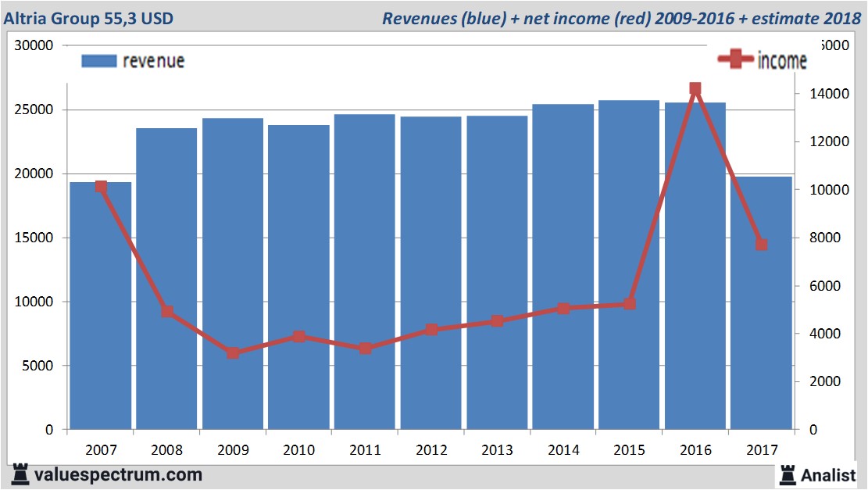The width and height of the screenshot is (868, 490).
Task: Select the 2016 income peak marker
Action: (x=695, y=89)
